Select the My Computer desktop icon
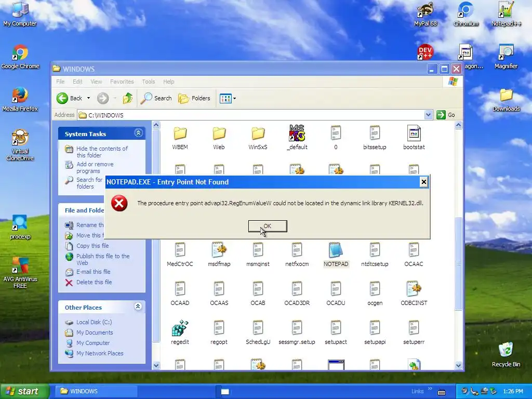 [x=20, y=14]
